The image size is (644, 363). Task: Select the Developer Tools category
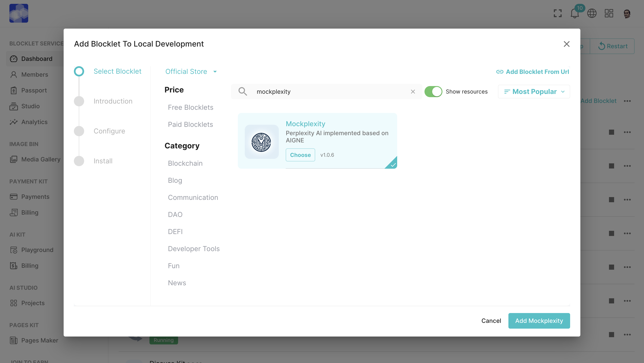tap(193, 249)
